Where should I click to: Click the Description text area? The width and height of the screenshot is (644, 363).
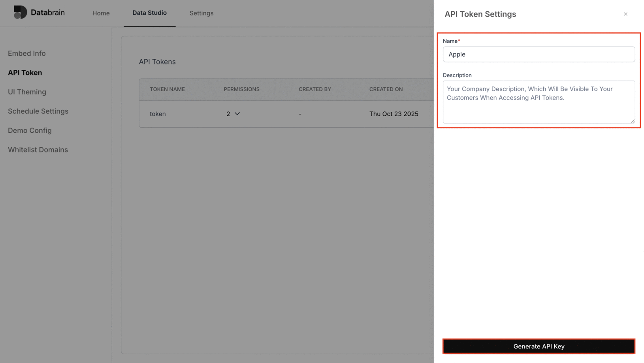(x=539, y=102)
